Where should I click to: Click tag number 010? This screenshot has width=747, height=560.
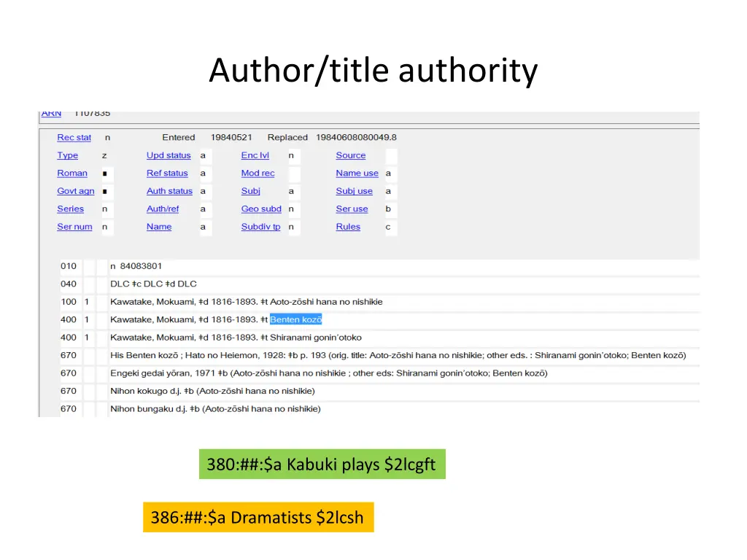68,266
